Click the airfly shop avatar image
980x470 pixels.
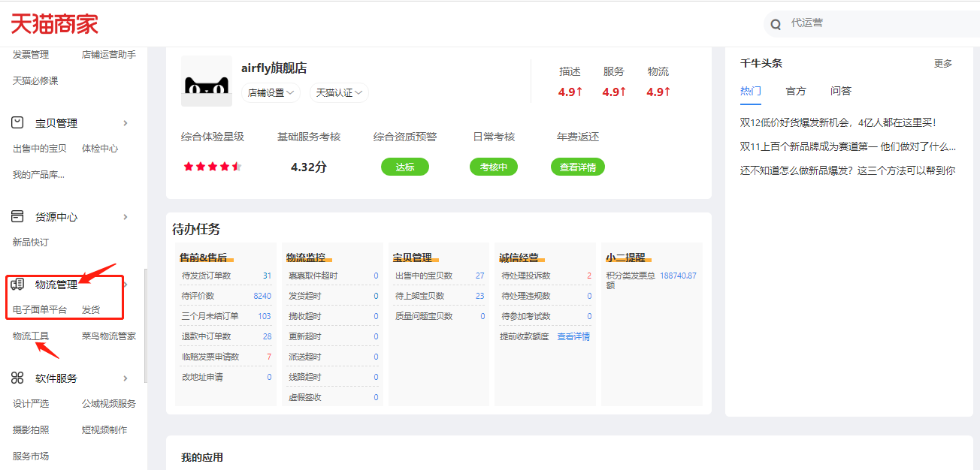coord(207,81)
